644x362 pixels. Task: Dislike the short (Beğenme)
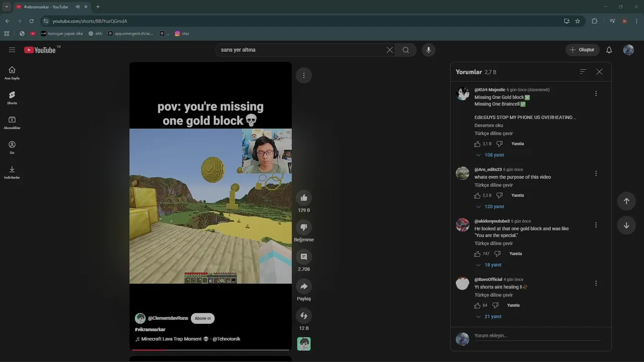click(x=304, y=227)
